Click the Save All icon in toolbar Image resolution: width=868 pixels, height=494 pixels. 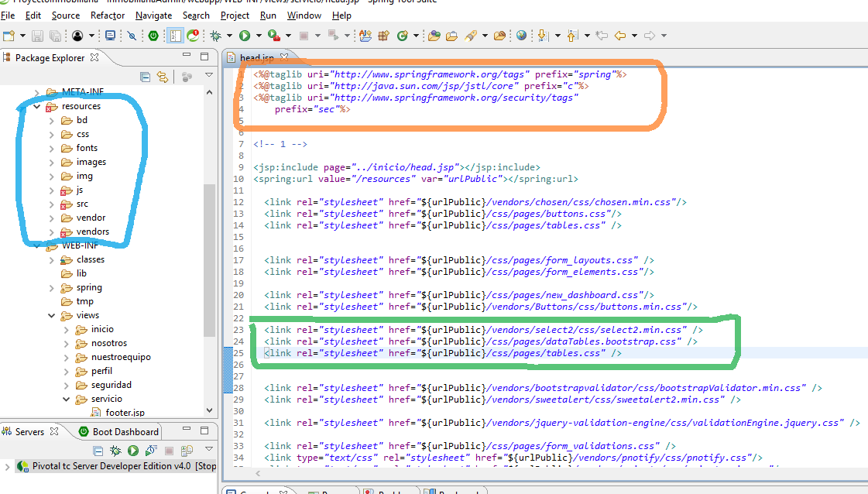pos(55,36)
